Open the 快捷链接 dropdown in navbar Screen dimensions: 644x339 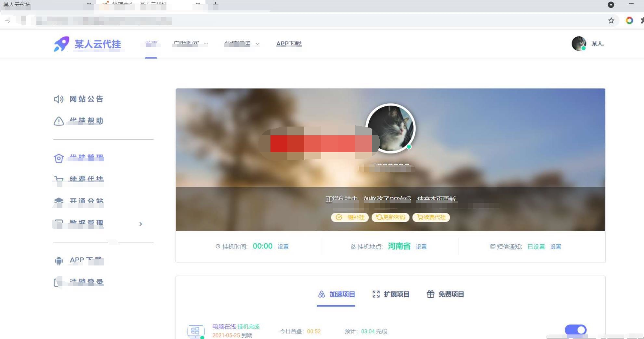(x=242, y=44)
